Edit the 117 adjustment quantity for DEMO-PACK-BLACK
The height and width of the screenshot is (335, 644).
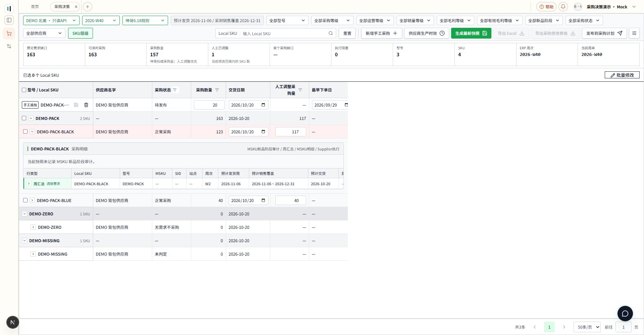[x=291, y=132]
